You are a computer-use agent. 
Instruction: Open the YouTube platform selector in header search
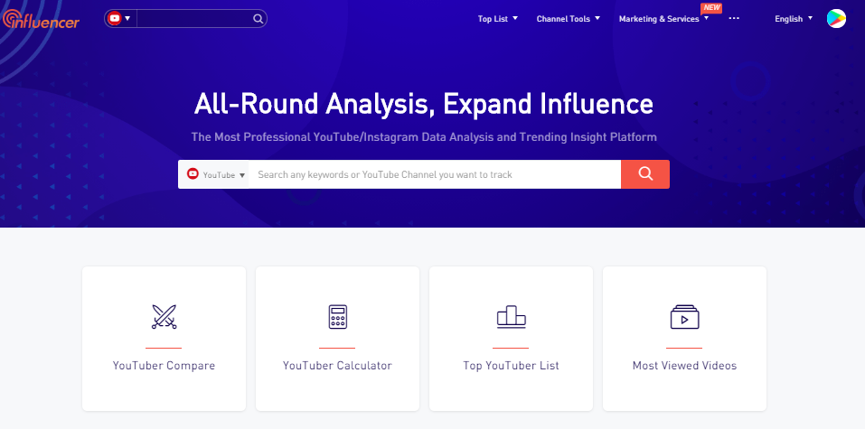click(120, 18)
